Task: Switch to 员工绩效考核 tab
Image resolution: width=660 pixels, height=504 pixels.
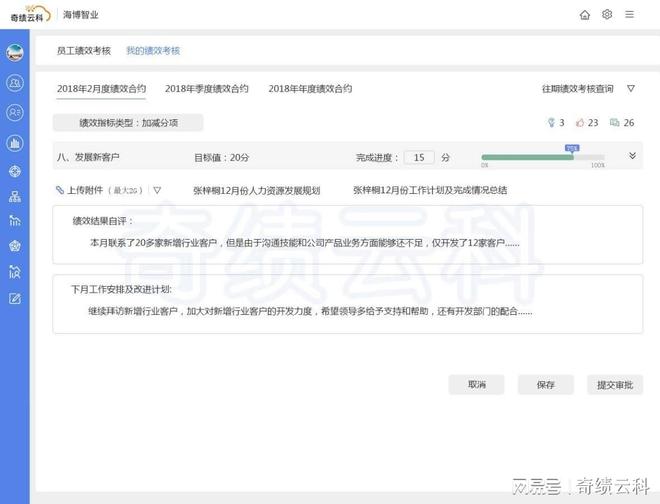Action: (84, 51)
